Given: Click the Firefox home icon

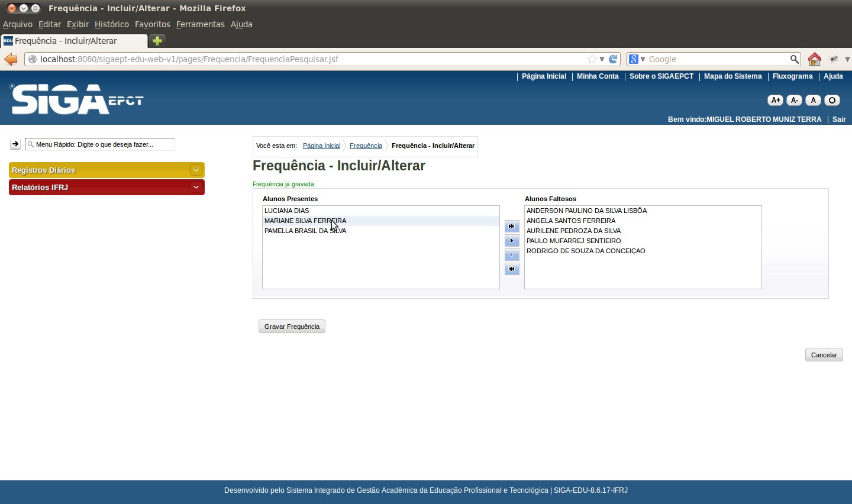Looking at the screenshot, I should pos(815,59).
